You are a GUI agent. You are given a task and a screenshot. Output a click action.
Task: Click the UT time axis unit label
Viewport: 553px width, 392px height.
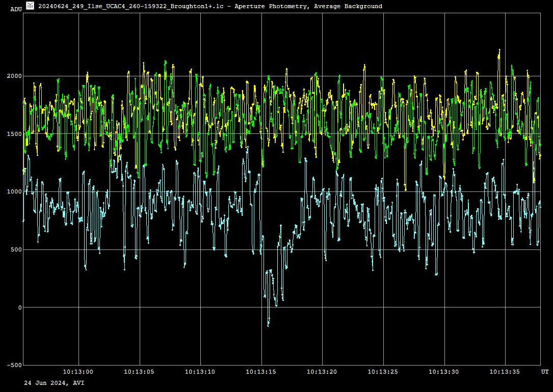[545, 372]
